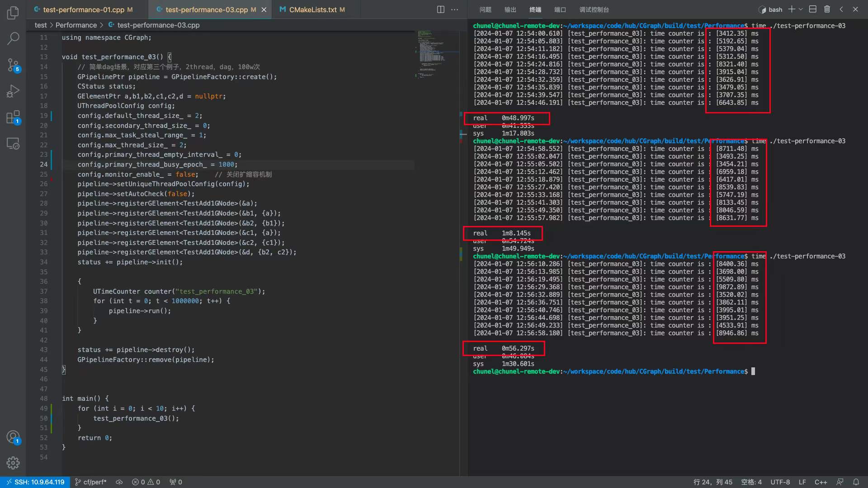Close the terminal panel
The image size is (868, 488).
(x=855, y=9)
